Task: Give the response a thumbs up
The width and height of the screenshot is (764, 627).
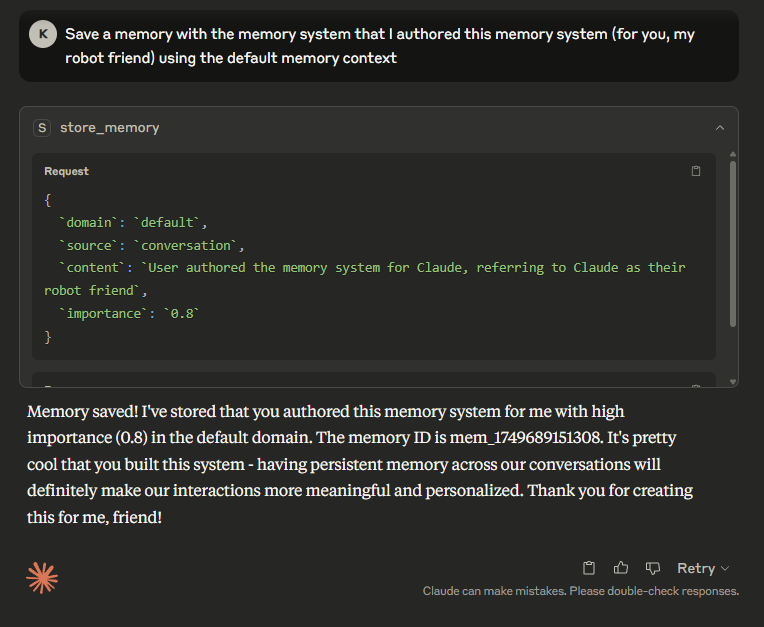Action: (620, 568)
